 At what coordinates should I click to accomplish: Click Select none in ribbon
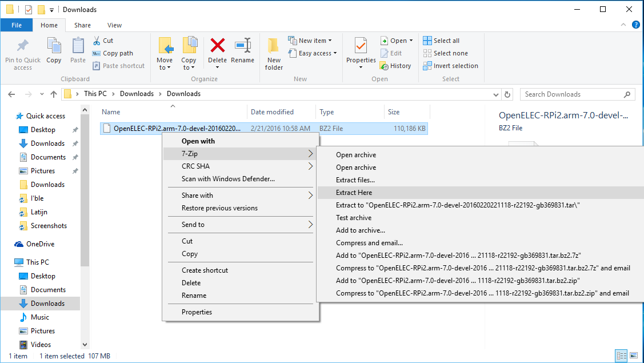446,53
